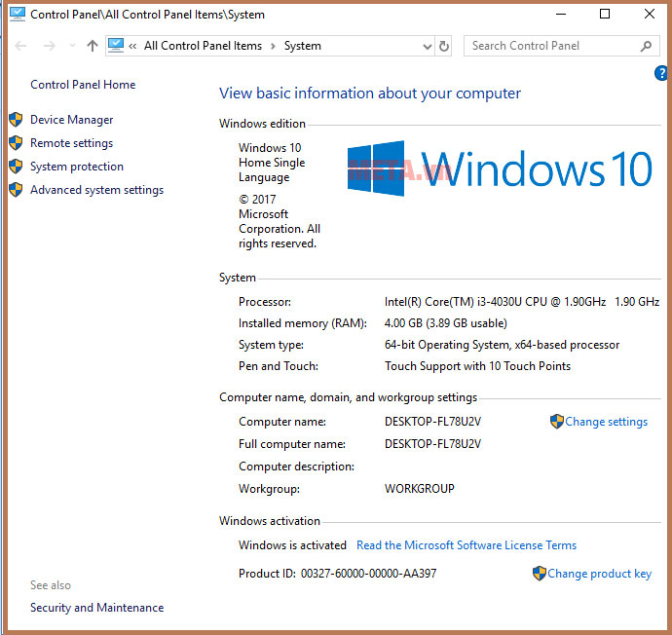Click the search magnifier icon
This screenshot has width=672, height=635.
tap(647, 46)
